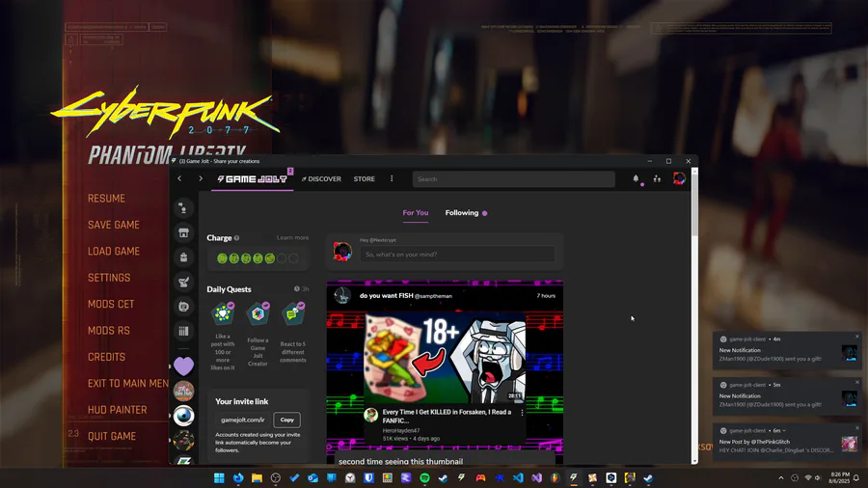Click the Daily Quests 3h timer
The width and height of the screenshot is (868, 488).
tap(302, 288)
